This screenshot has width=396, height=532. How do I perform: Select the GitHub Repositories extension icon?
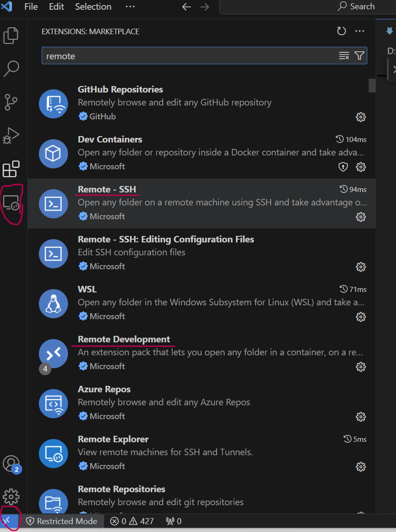tap(53, 104)
